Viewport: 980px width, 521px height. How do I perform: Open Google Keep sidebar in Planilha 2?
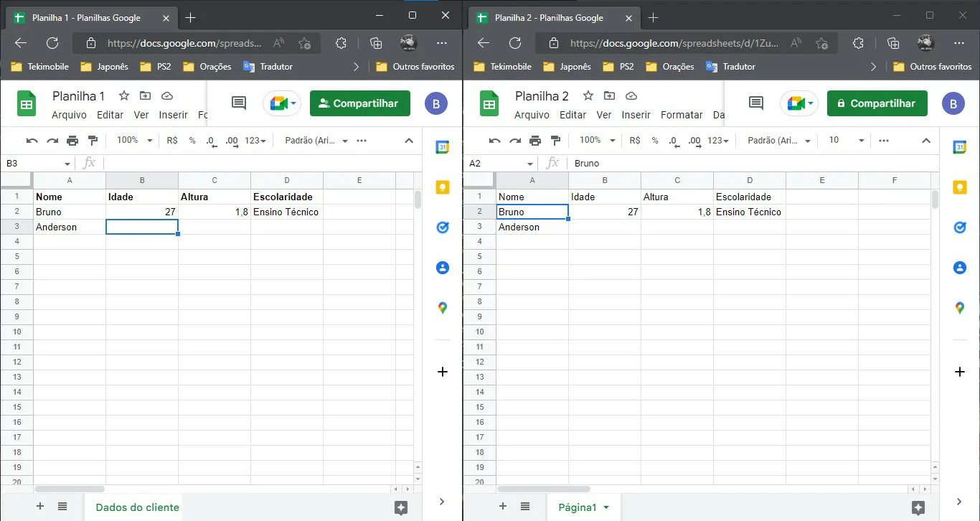click(x=960, y=187)
